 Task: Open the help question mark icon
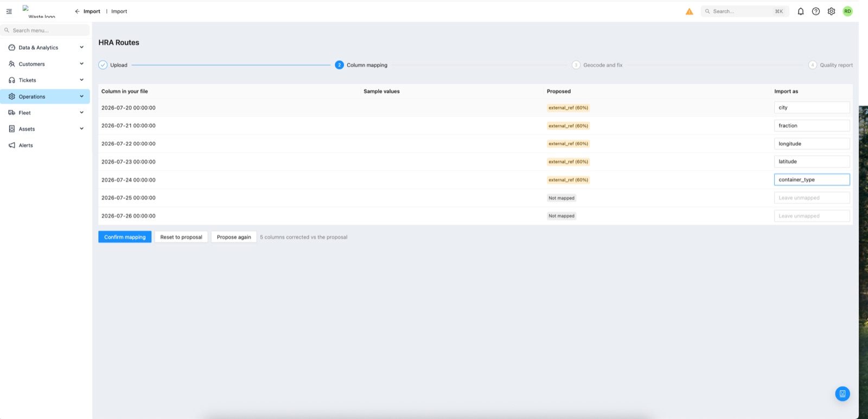click(x=815, y=11)
